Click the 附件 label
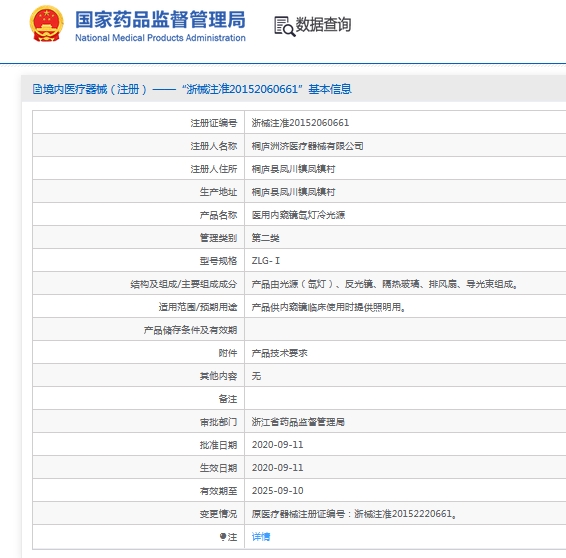Screen dimensions: 566x558 pos(228,353)
